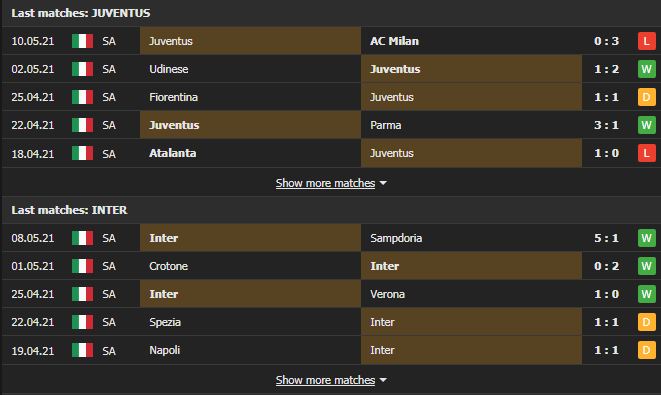Expand more Juventus matches via dropdown arrow
Viewport: 661px width, 395px height.
click(383, 183)
